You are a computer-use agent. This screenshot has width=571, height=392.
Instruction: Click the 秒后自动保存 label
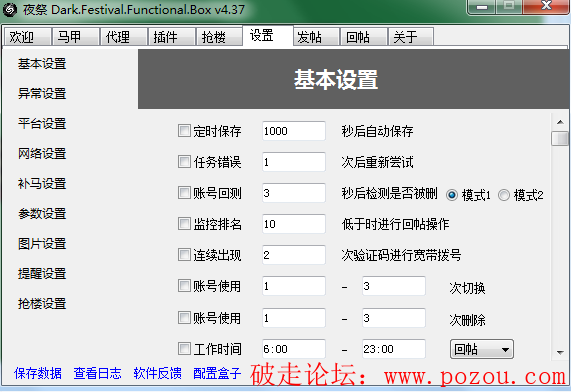(377, 131)
